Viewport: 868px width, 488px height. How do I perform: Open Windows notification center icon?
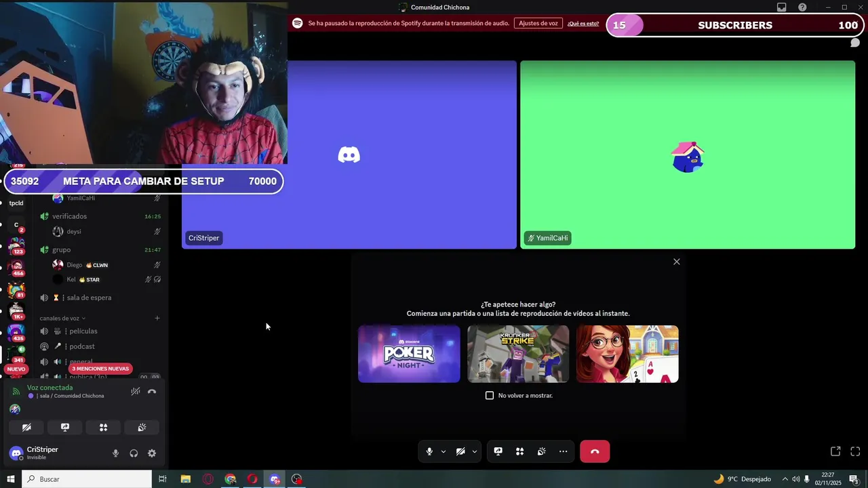(x=854, y=479)
